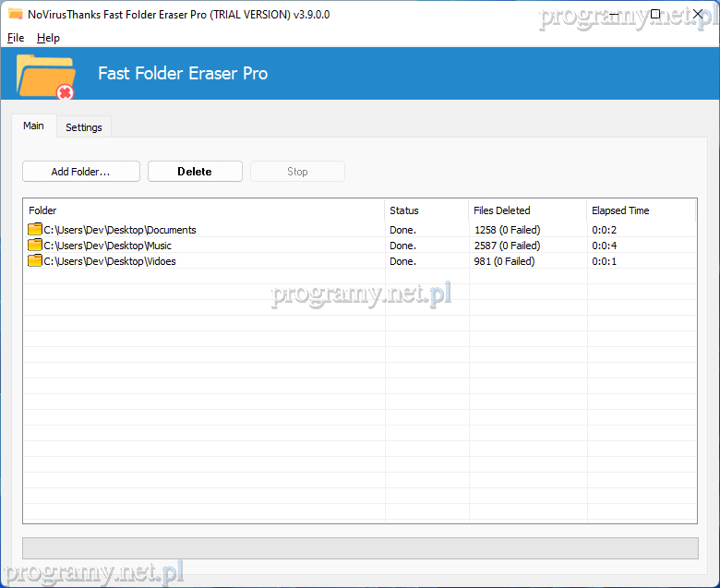Click the folder icon beside the Vidoes path
Viewport: 720px width, 588px height.
(35, 261)
